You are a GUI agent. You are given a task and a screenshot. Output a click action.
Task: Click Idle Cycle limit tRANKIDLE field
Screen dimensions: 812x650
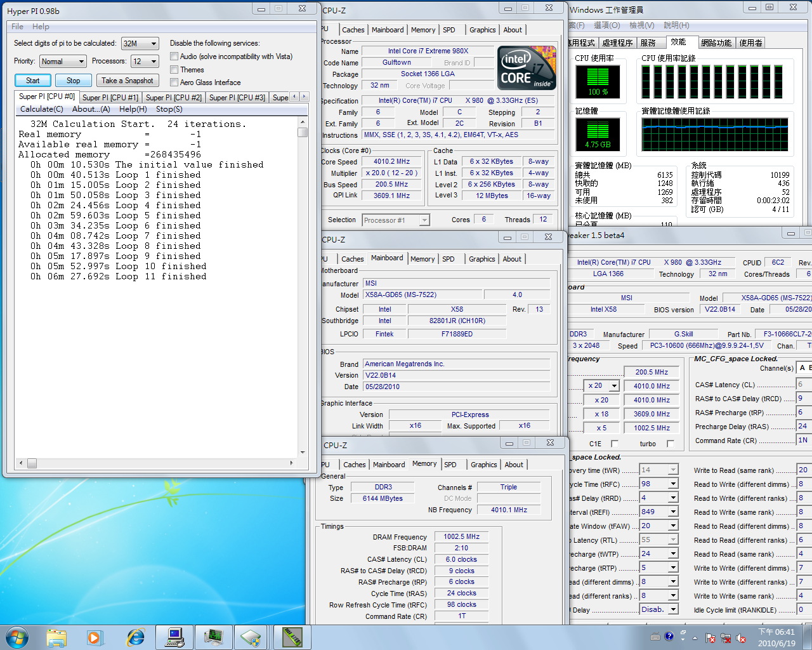[804, 610]
